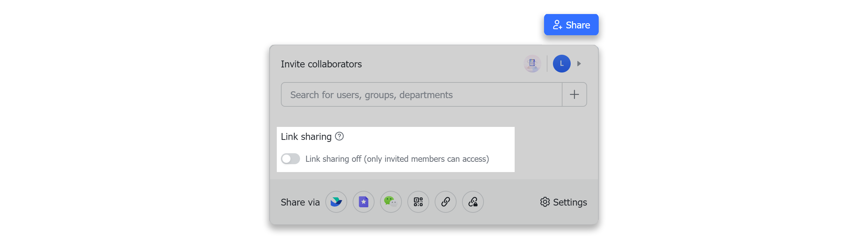868x249 pixels.
Task: Click the gear icon beside Settings
Action: click(545, 202)
